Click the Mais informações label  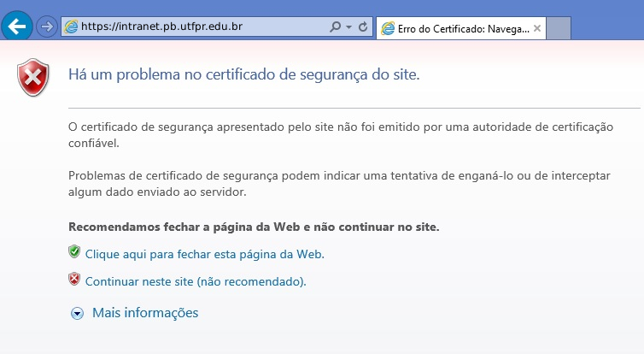tap(145, 313)
